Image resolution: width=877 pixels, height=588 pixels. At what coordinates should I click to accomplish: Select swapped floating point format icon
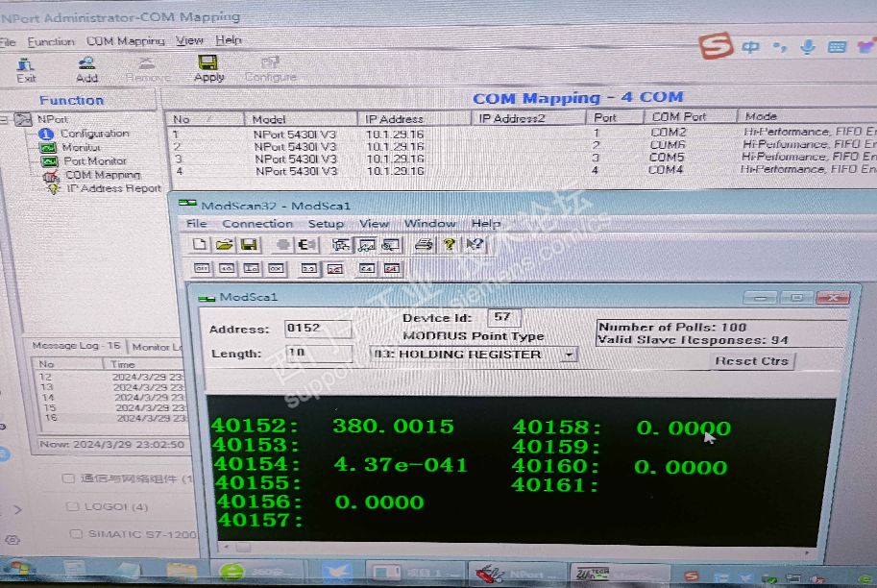(334, 269)
